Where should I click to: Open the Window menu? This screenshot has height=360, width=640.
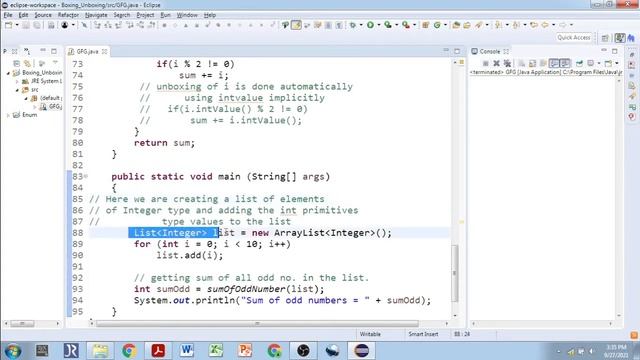187,15
